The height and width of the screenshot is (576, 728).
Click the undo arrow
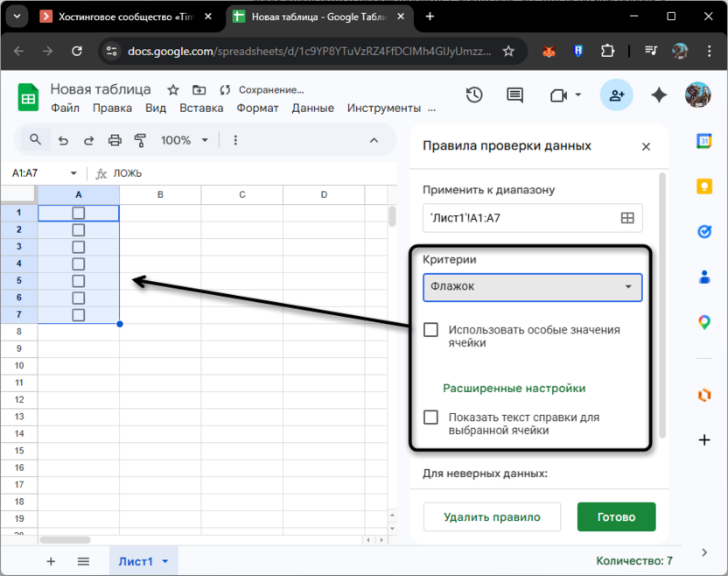(x=61, y=139)
